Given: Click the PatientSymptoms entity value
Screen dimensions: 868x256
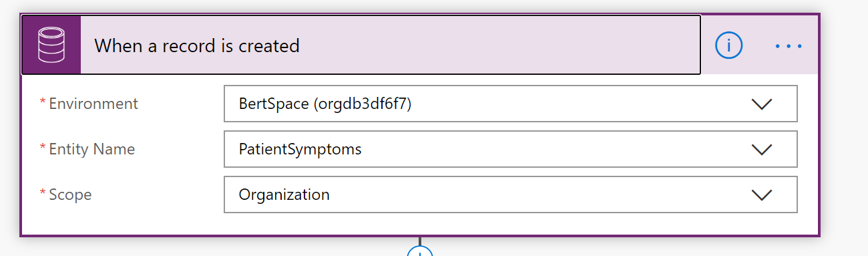Looking at the screenshot, I should (x=300, y=150).
